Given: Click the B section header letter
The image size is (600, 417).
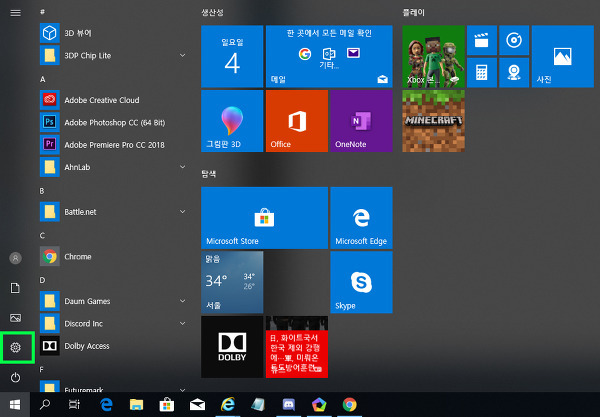Looking at the screenshot, I should tap(42, 191).
